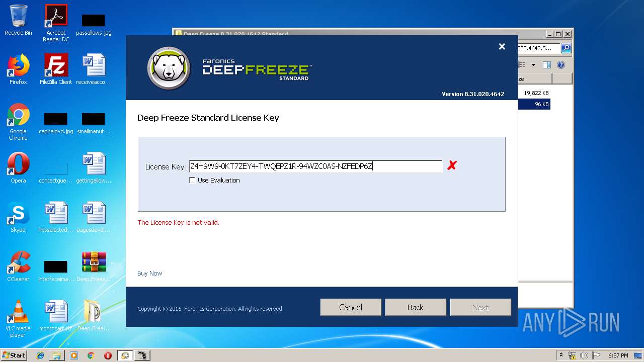Cancel the Deep Freeze setup
This screenshot has height=362, width=644.
pyautogui.click(x=351, y=307)
